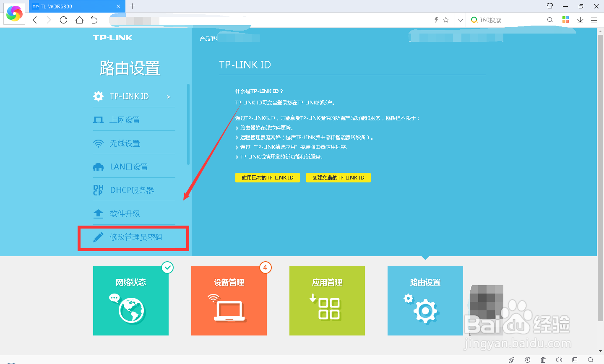
Task: Click the rocket accelerator icon in status bar
Action: (x=511, y=360)
